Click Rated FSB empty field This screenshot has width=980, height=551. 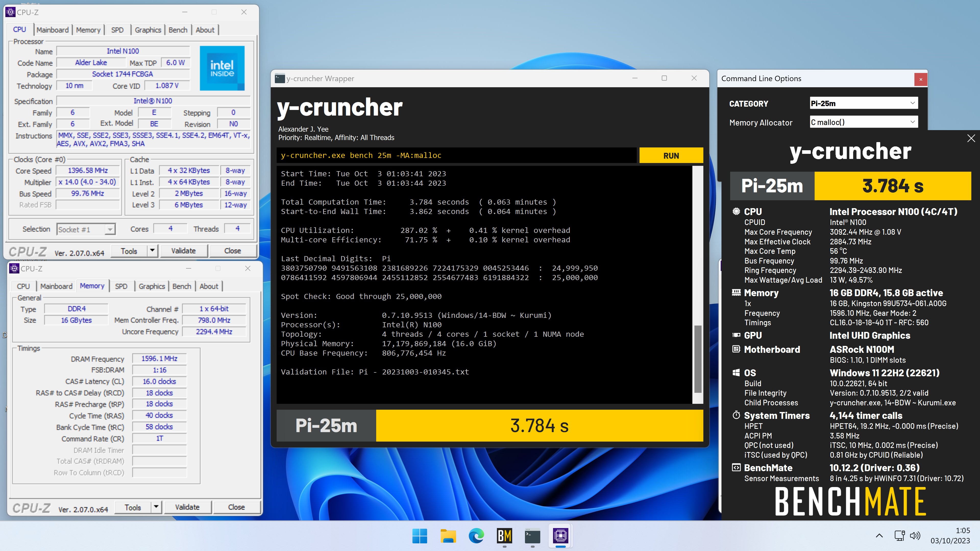coord(88,205)
